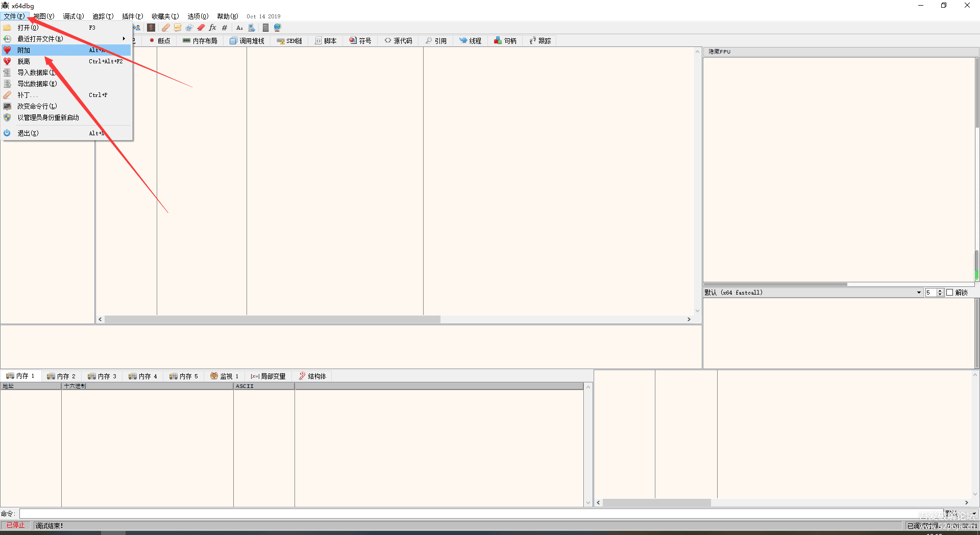This screenshot has height=535, width=980.
Task: Enable the 解锁 checkbox
Action: [x=949, y=293]
